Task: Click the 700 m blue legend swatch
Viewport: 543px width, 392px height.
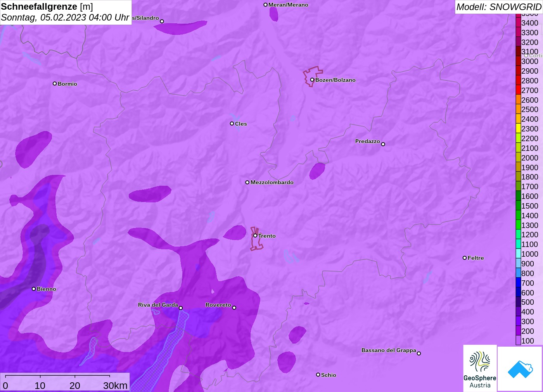Action: [518, 283]
